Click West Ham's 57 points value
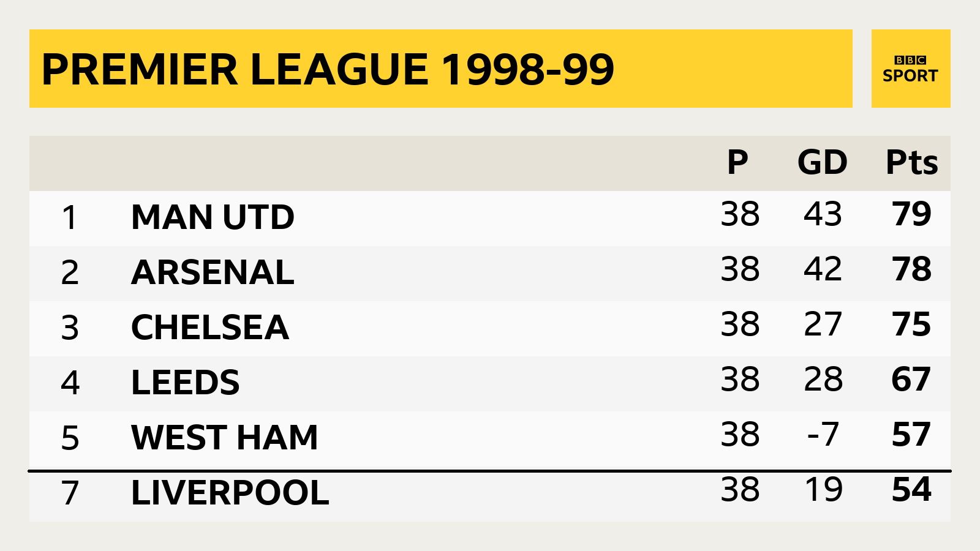This screenshot has height=551, width=980. tap(911, 435)
